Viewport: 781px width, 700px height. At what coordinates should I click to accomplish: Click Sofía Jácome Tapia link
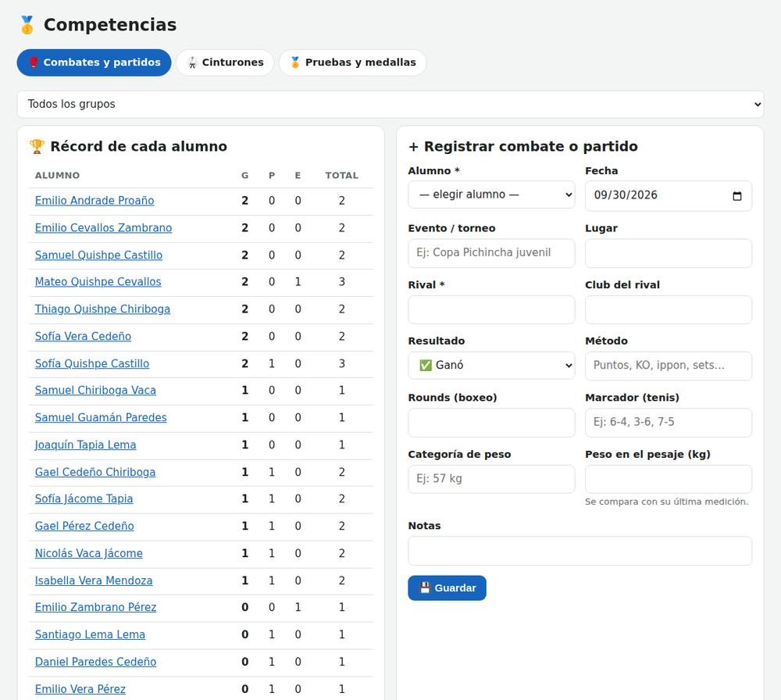pos(84,498)
